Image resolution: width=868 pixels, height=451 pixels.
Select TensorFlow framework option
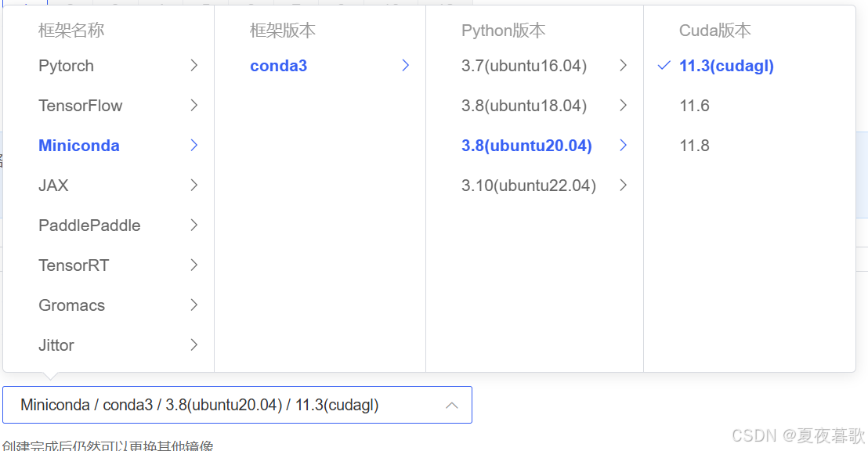[78, 105]
